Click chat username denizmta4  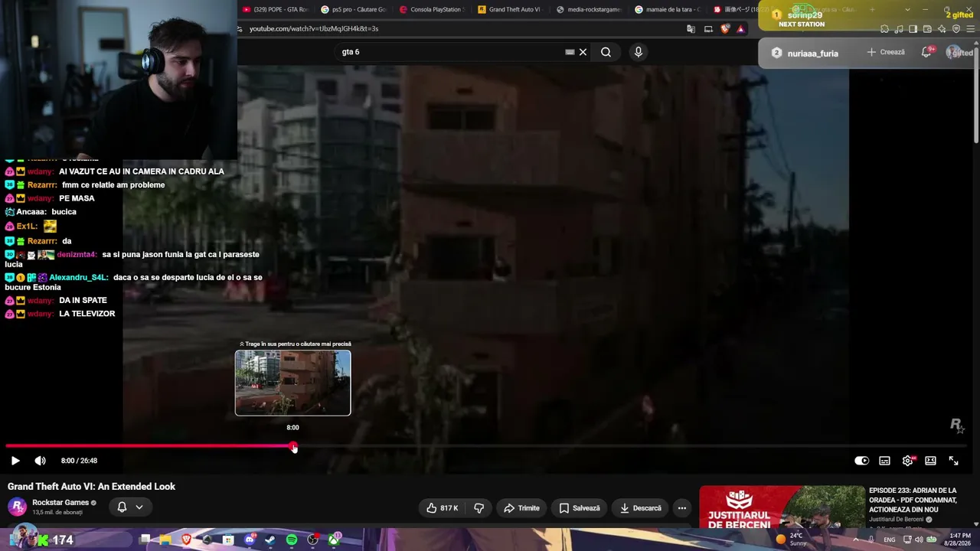click(x=77, y=254)
